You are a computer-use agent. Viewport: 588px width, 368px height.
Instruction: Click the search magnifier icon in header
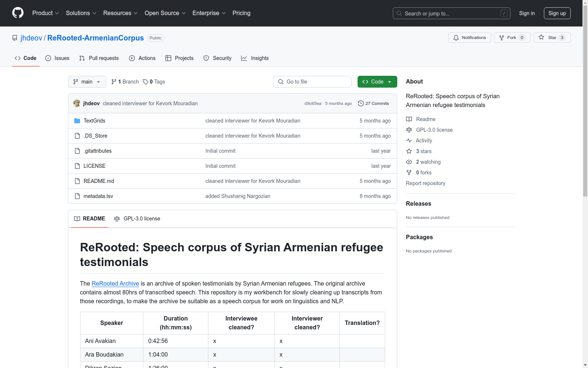point(399,13)
